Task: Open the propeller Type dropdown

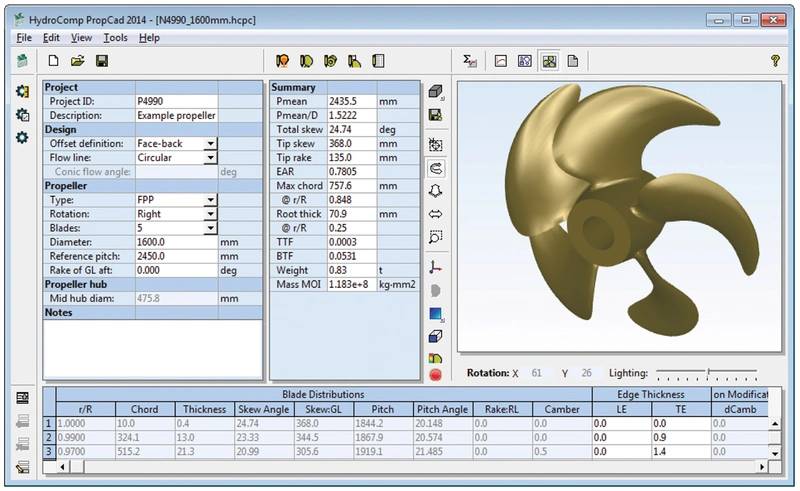Action: [210, 200]
